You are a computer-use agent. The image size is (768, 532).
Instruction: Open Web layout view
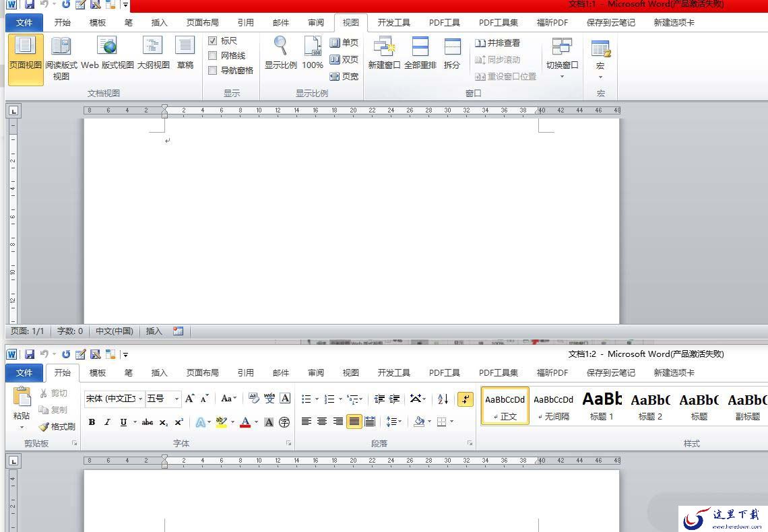coord(107,54)
